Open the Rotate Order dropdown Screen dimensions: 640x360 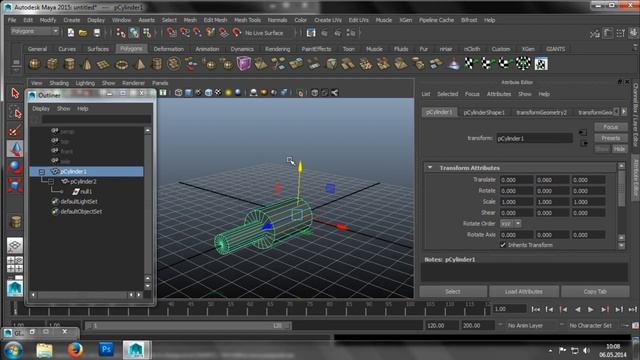tap(511, 224)
